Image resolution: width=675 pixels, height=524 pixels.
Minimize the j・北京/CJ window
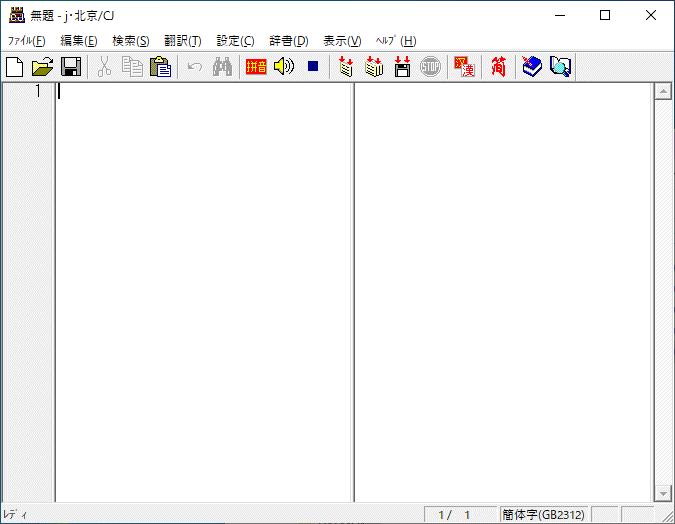[x=560, y=15]
